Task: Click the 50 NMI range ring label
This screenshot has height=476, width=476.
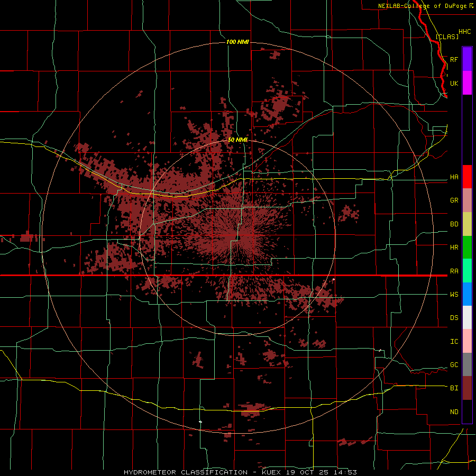Action: tap(237, 140)
